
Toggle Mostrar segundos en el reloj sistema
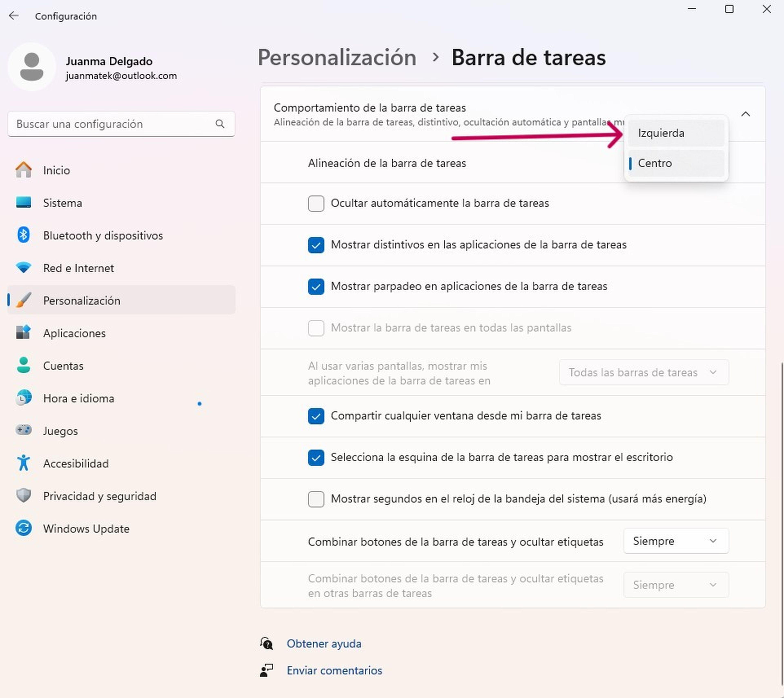point(315,499)
